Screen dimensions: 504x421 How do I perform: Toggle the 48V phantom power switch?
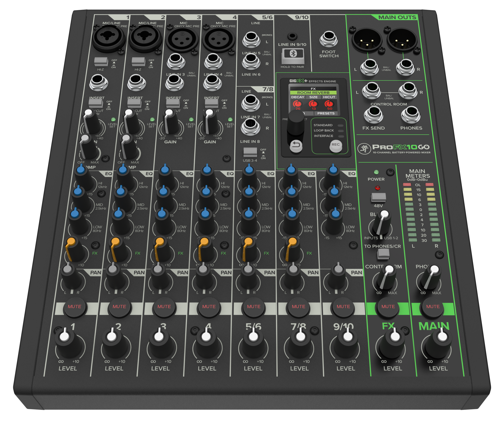(x=379, y=197)
